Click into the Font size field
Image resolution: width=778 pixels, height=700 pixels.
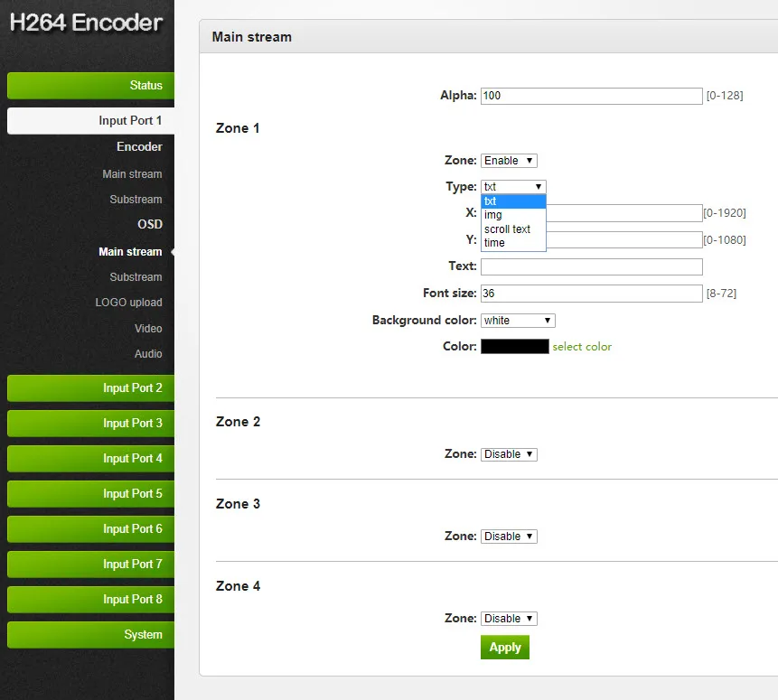592,294
